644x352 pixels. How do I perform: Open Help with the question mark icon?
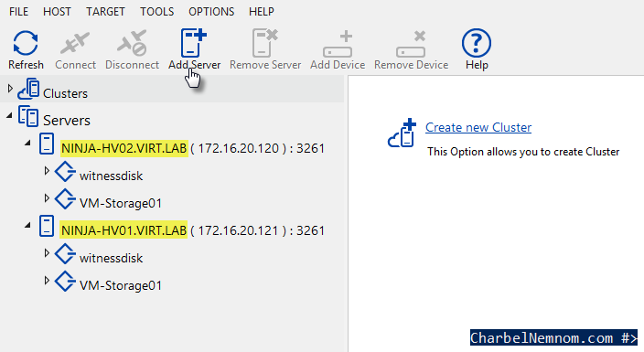tap(477, 43)
